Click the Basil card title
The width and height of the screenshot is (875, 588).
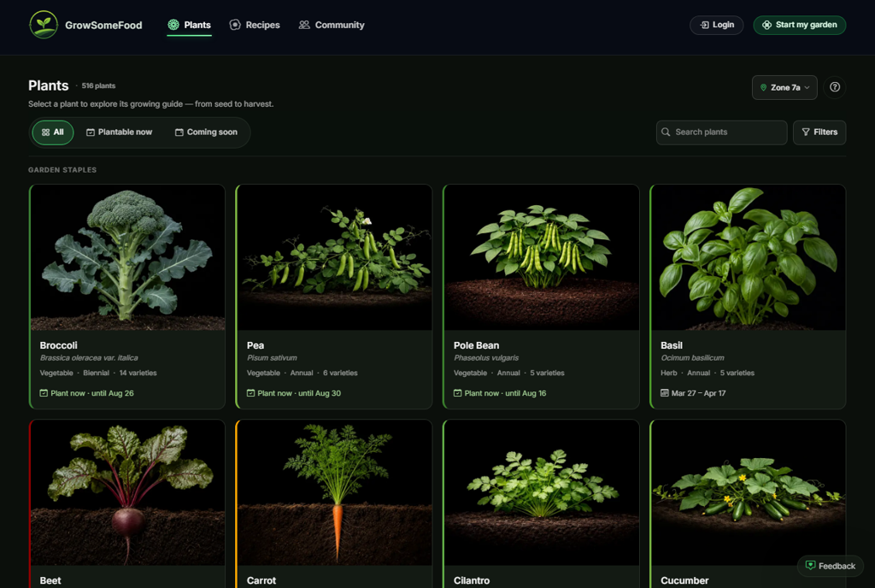(x=672, y=345)
